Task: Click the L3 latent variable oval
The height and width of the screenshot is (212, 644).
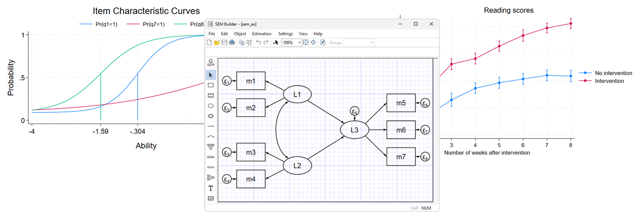Action: click(x=354, y=130)
